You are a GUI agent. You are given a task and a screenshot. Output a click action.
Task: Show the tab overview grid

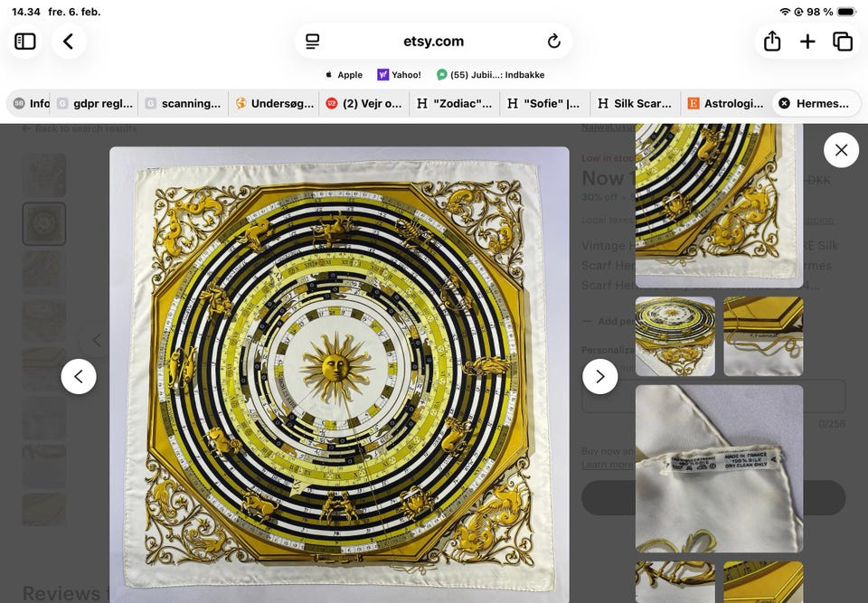[842, 41]
